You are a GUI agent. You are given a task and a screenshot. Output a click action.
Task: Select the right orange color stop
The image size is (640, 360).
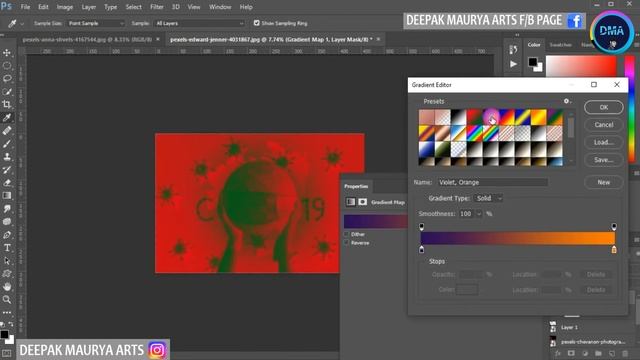(x=614, y=249)
